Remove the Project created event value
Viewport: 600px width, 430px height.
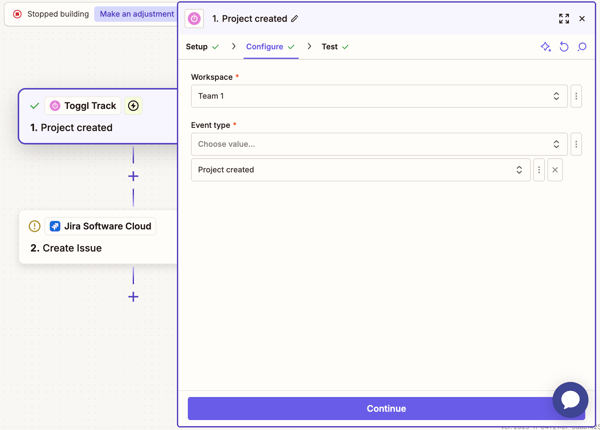pos(555,170)
